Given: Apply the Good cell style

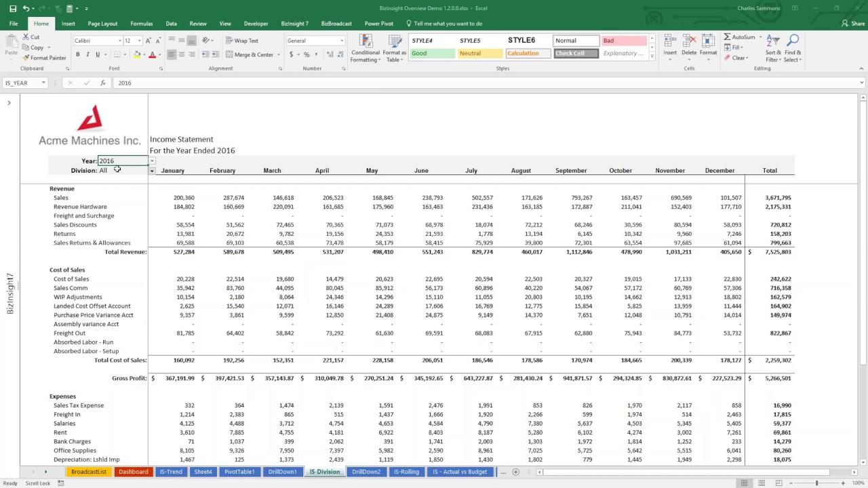Looking at the screenshot, I should (433, 54).
